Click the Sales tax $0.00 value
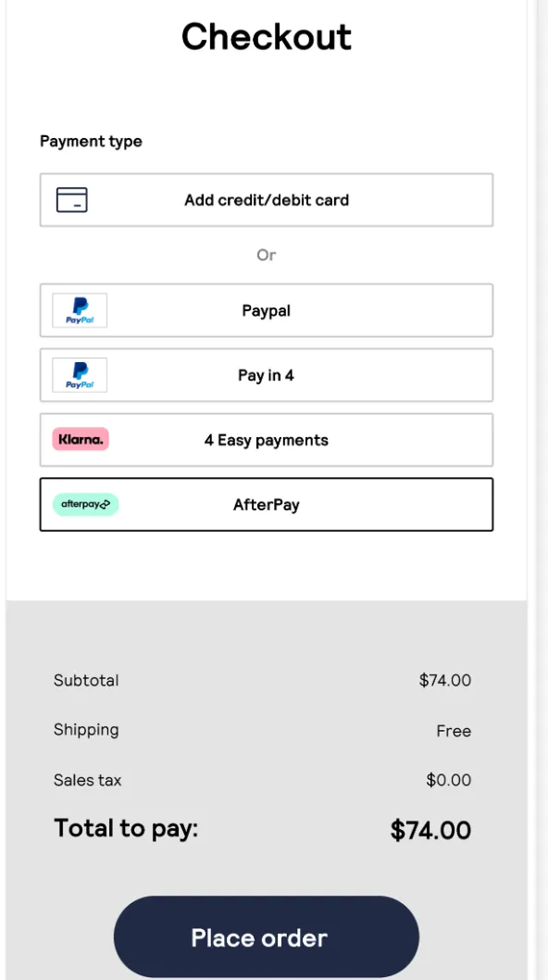The height and width of the screenshot is (980, 548). coord(449,780)
